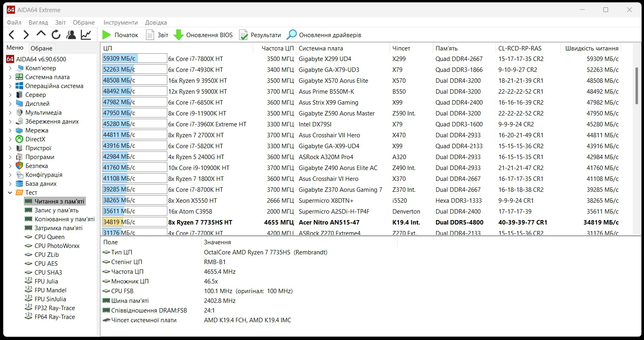Expand the Збереження даних tree node
The height and width of the screenshot is (340, 644).
click(x=10, y=121)
